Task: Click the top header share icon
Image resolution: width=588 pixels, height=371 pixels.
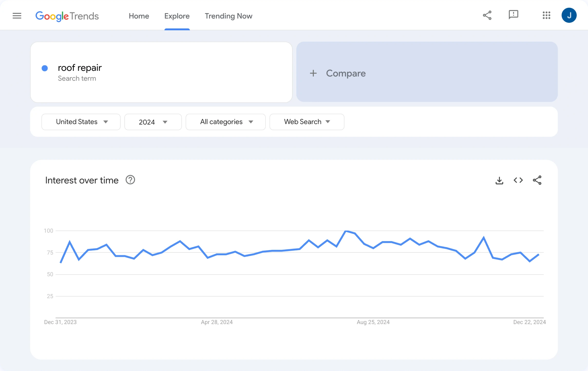Action: (487, 15)
